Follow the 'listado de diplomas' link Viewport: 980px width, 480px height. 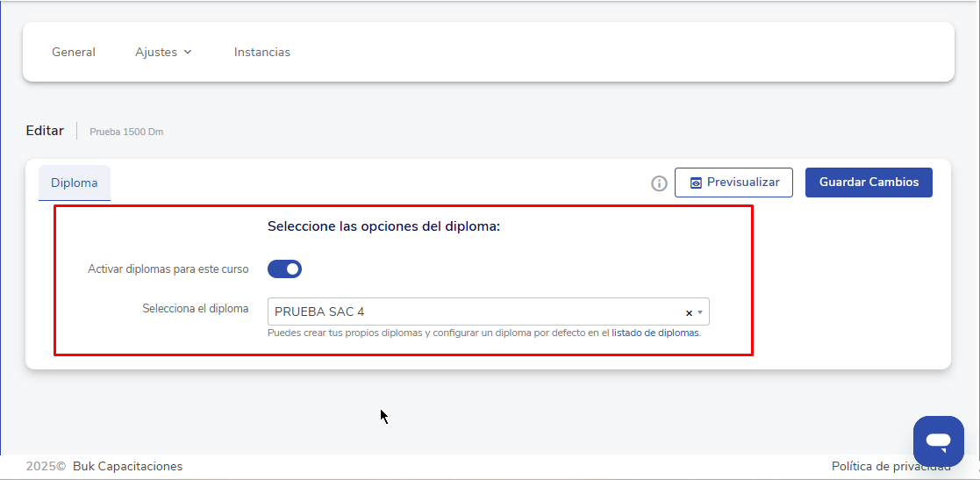tap(655, 333)
